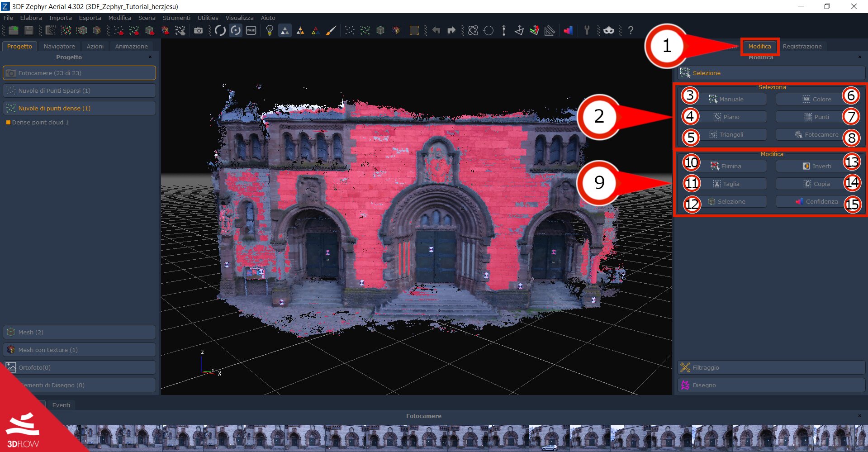Click the Copia button
This screenshot has width=868, height=452.
click(816, 184)
